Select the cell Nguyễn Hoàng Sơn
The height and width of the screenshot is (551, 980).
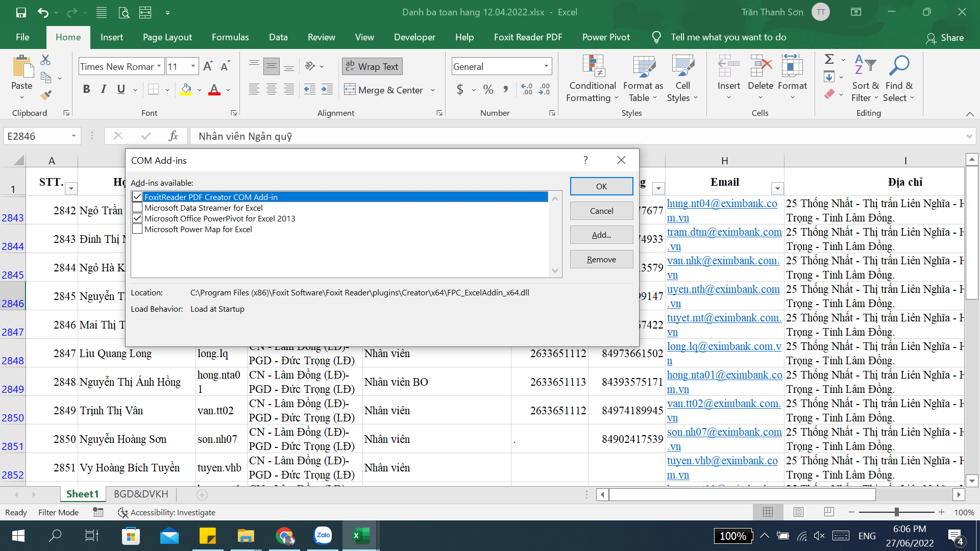(x=137, y=439)
